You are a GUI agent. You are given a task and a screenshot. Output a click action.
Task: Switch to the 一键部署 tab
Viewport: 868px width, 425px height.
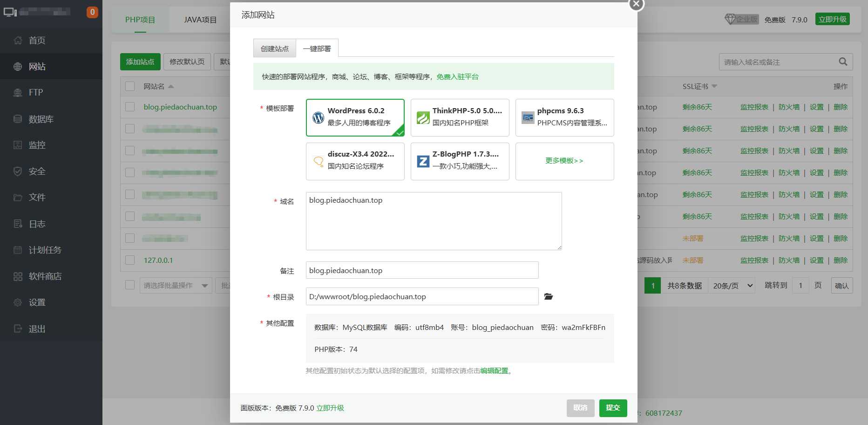pyautogui.click(x=317, y=48)
